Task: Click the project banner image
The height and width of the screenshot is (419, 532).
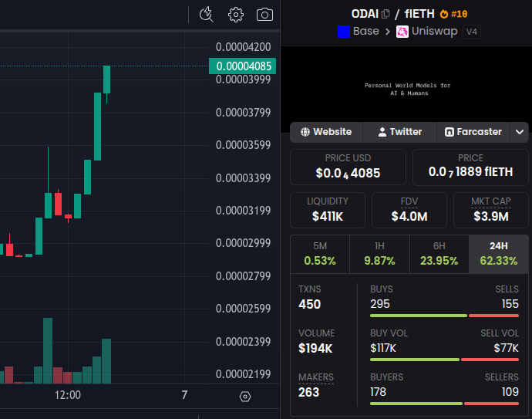Action: point(406,89)
